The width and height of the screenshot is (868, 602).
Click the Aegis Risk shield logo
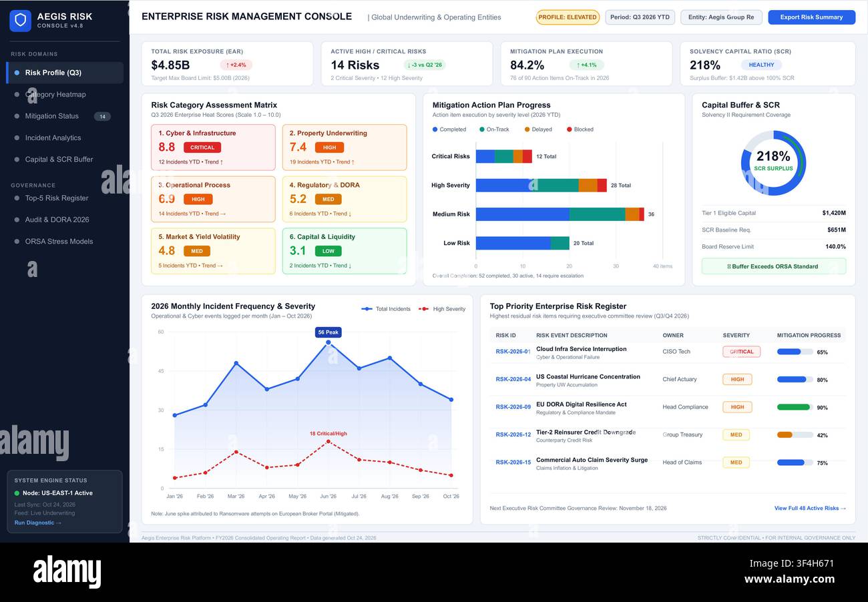pyautogui.click(x=20, y=21)
